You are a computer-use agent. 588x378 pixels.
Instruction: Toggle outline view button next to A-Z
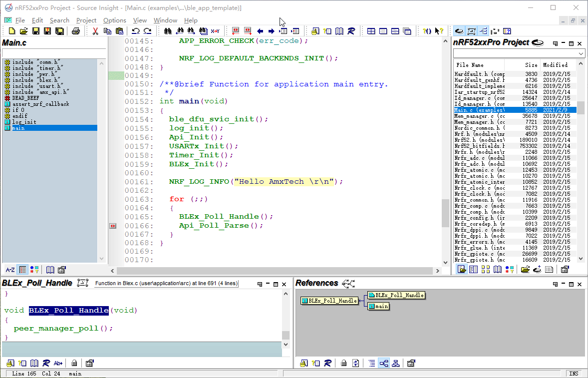point(23,270)
